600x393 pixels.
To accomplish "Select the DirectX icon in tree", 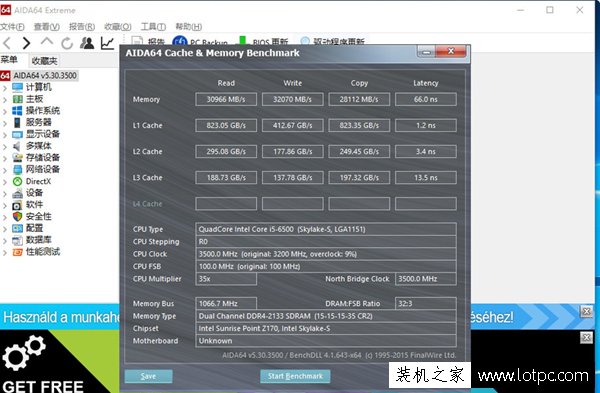I will click(x=18, y=181).
